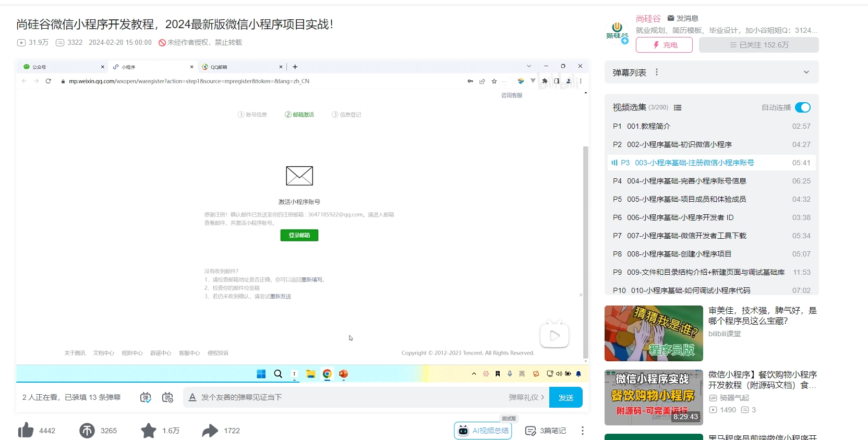Click Chrome taskbar icon in video
The image size is (868, 440).
[327, 374]
